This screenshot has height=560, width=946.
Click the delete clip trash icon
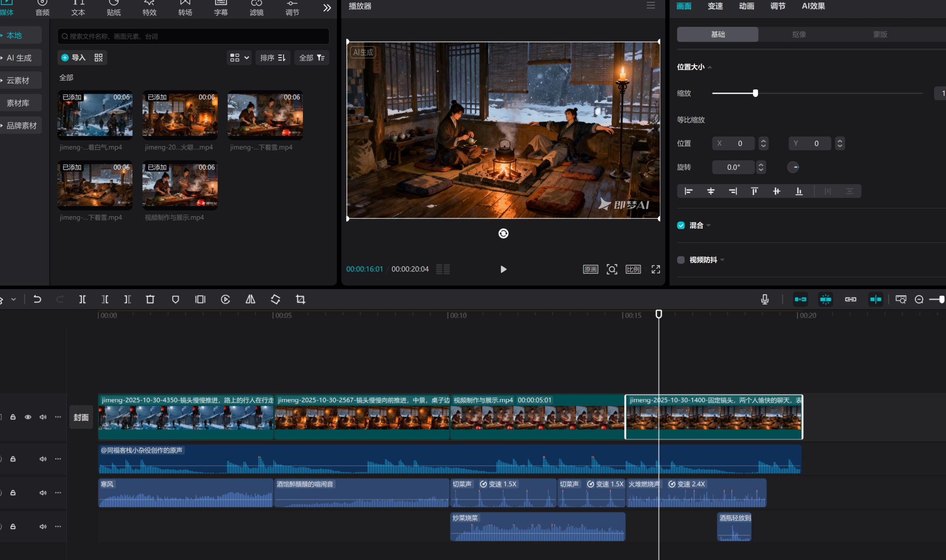(x=150, y=299)
